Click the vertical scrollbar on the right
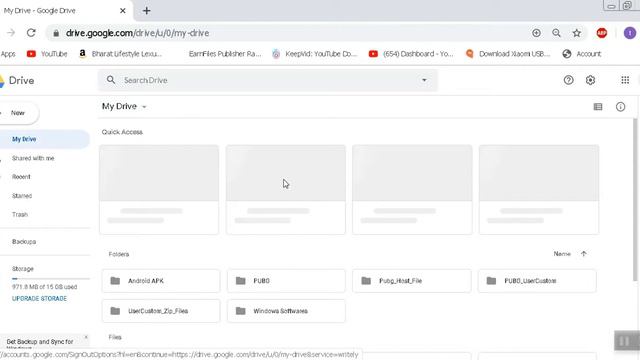Viewport: 640px width, 360px height. pyautogui.click(x=635, y=200)
